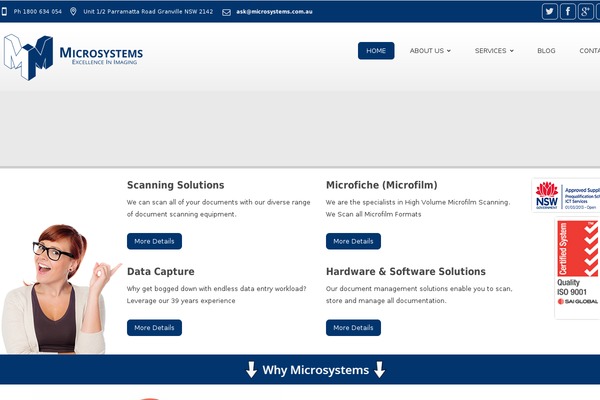Open the Facebook social icon

(x=568, y=11)
